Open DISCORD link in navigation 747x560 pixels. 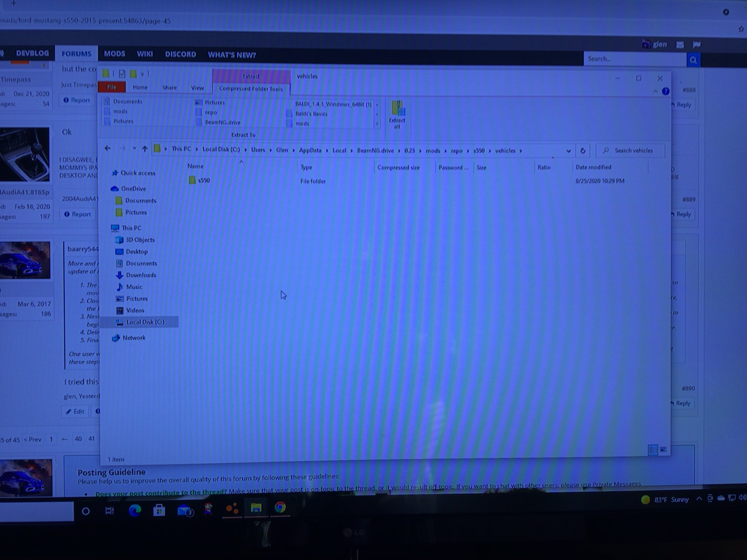pos(180,54)
